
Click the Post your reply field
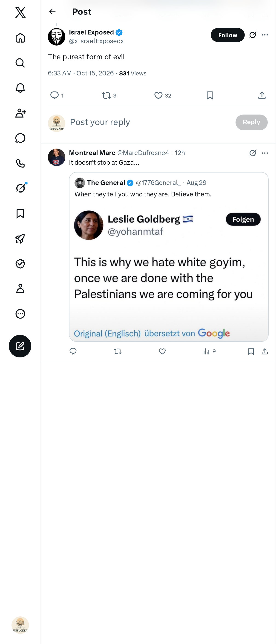coord(150,122)
